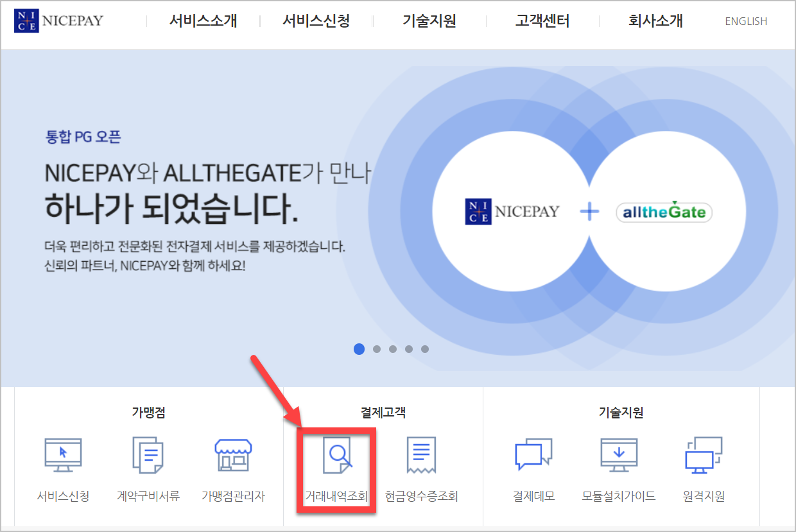Open the 모듈설치가이드 label link

(618, 496)
